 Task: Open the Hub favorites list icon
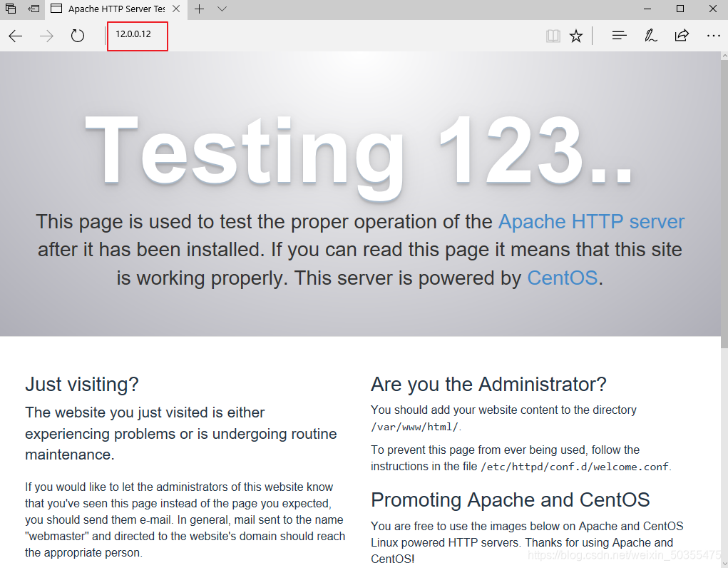click(x=620, y=36)
